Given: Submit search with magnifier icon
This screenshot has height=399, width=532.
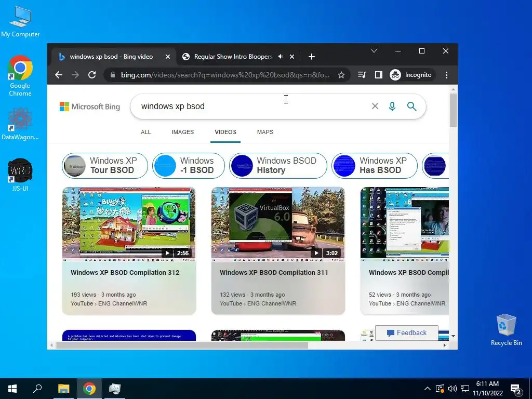Looking at the screenshot, I should click(x=411, y=106).
